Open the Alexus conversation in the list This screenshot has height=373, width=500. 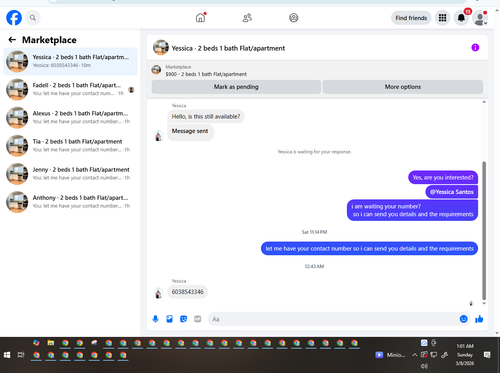(x=70, y=117)
